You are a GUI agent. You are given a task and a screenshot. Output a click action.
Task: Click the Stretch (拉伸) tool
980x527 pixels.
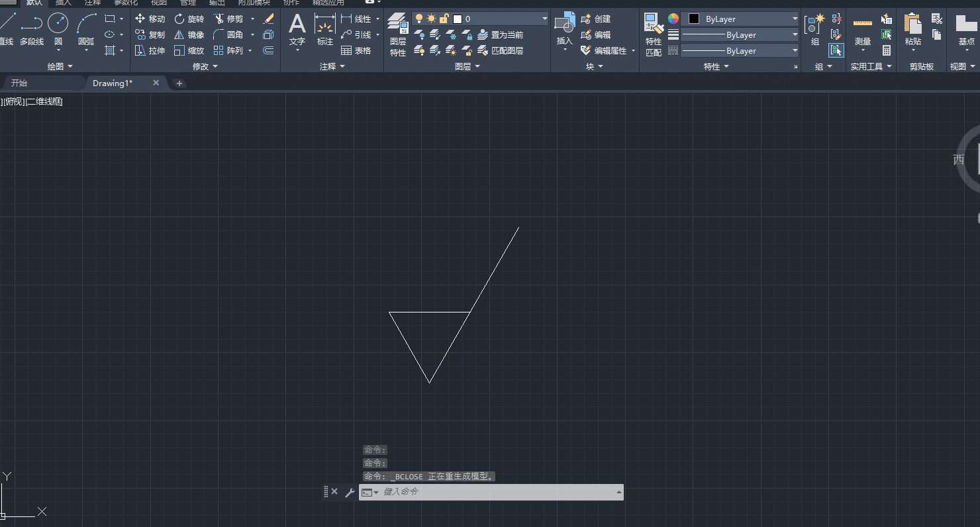(x=150, y=50)
